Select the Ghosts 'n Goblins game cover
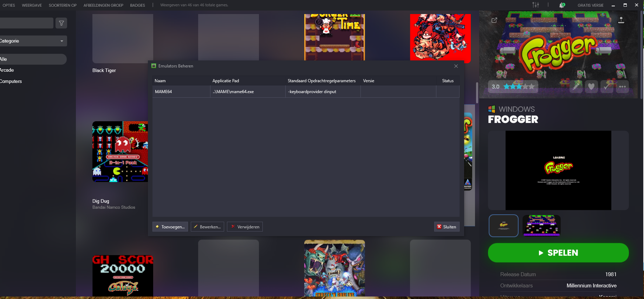The image size is (644, 299). pos(334,268)
